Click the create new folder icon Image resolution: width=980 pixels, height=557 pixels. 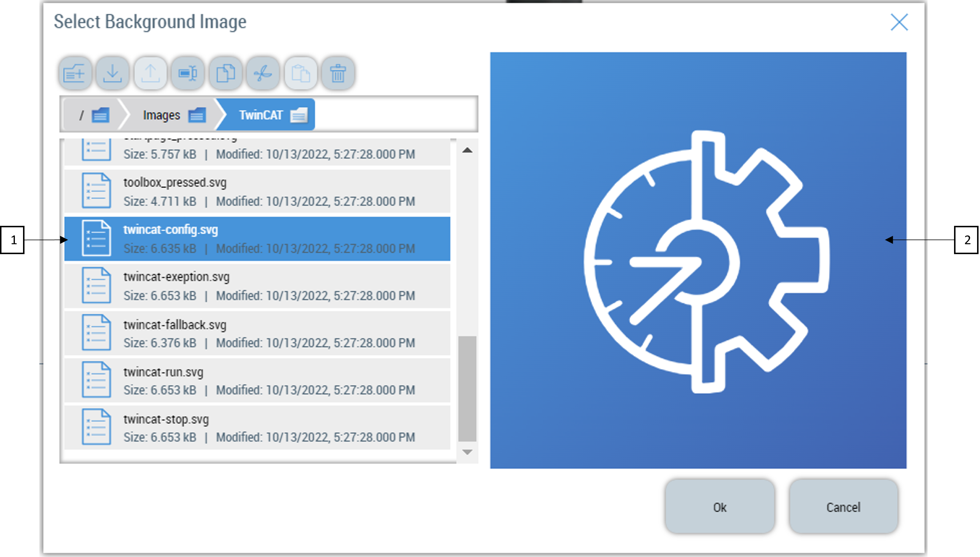pos(75,73)
